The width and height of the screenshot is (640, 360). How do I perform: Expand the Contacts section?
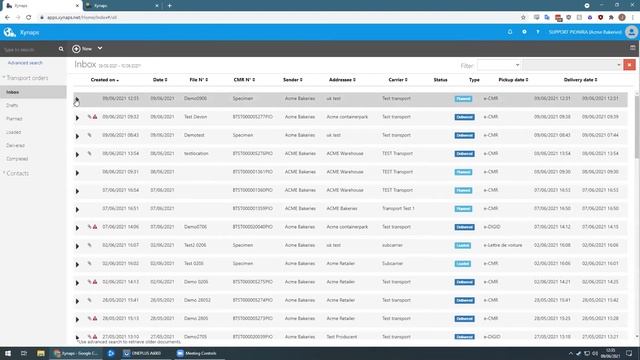coord(16,173)
